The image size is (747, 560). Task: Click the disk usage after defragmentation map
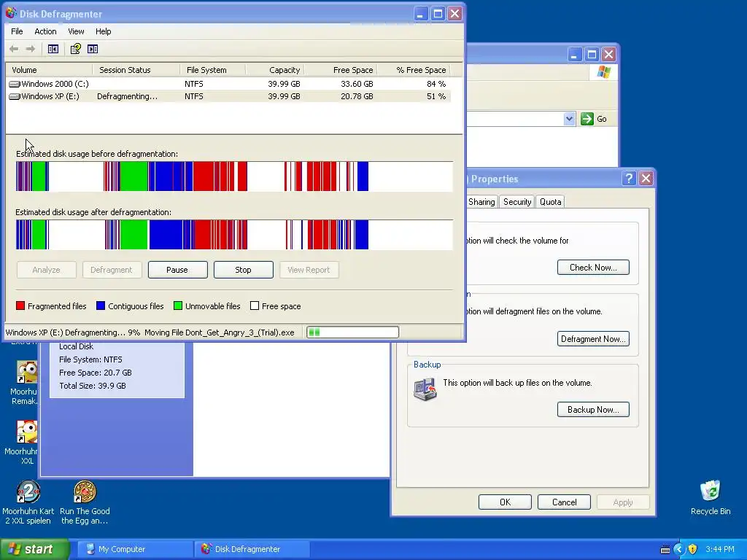coord(234,235)
